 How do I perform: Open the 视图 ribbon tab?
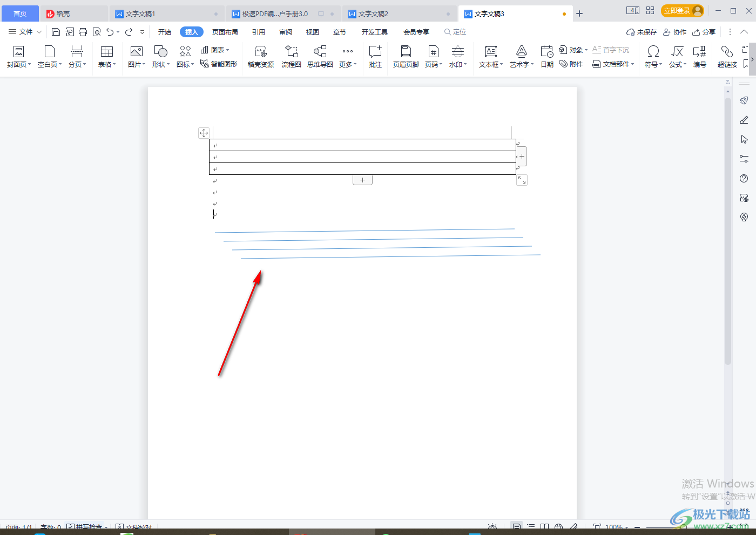[x=312, y=32]
